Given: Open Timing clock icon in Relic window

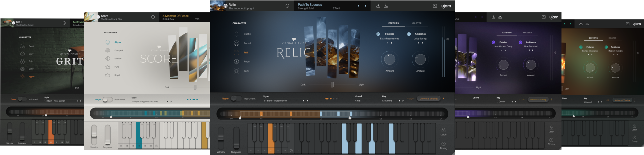Looking at the screenshot, I should pos(443,144).
